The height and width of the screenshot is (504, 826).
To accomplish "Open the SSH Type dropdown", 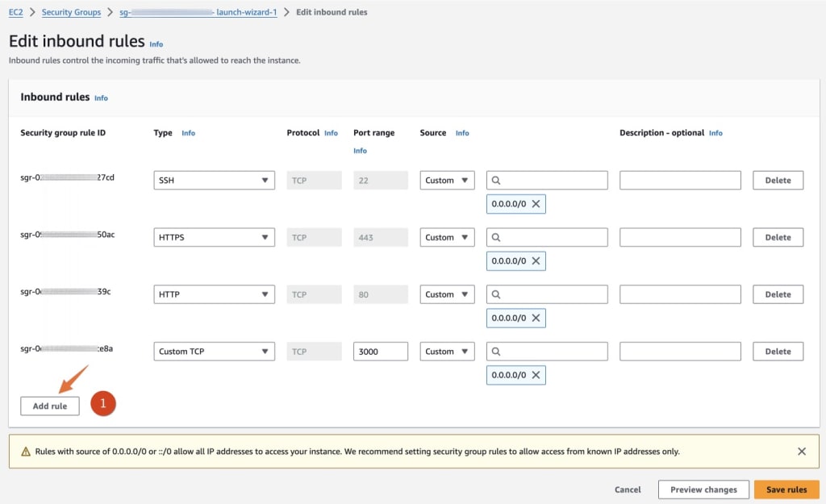I will (x=213, y=180).
